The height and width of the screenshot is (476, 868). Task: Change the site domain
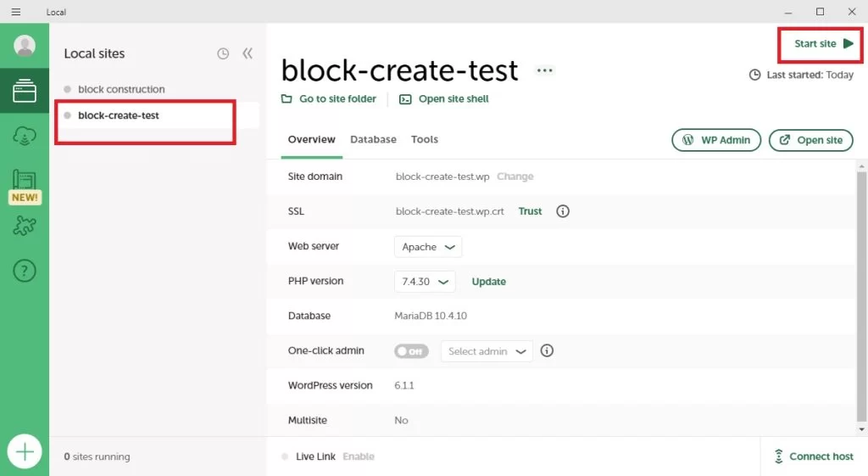[x=515, y=176]
